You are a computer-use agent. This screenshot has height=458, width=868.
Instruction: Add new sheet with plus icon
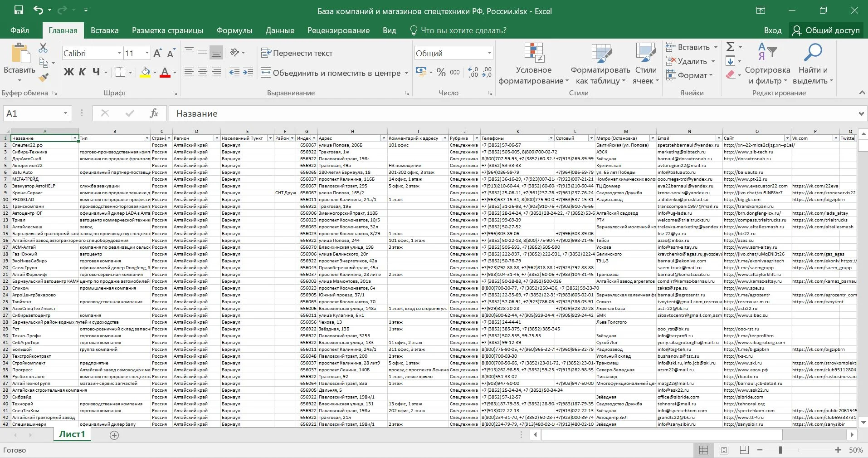point(114,435)
